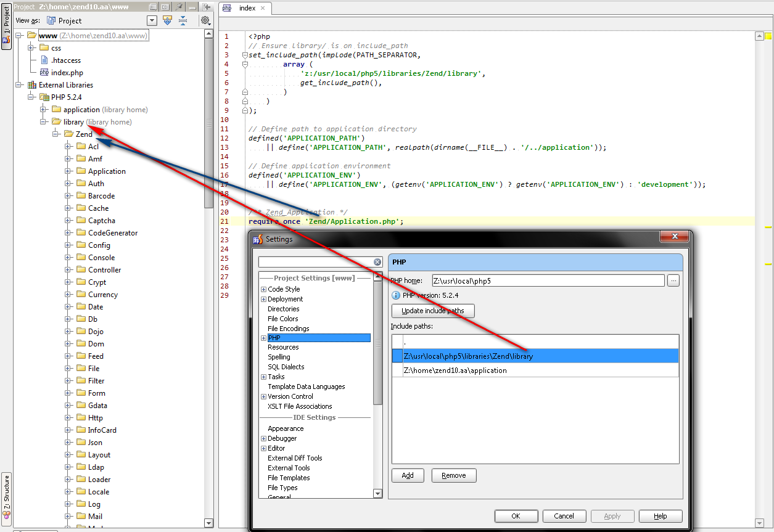774x532 pixels.
Task: Click the PHP home path field
Action: tap(548, 280)
